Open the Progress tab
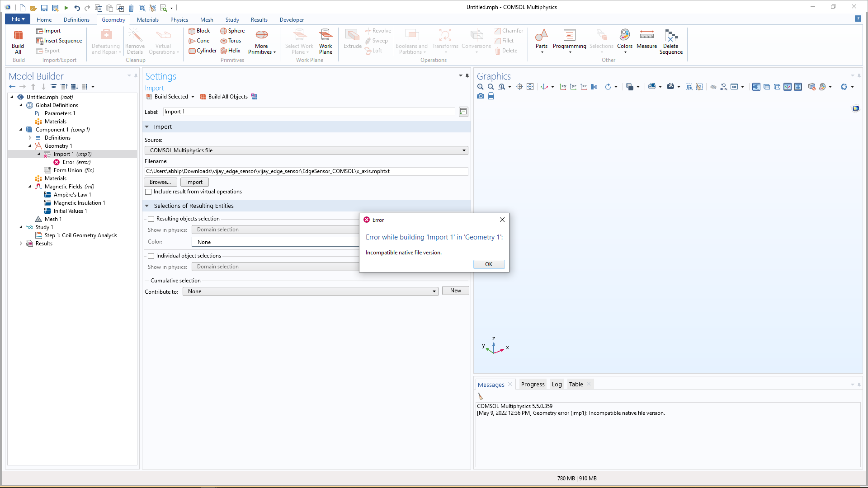 (533, 385)
